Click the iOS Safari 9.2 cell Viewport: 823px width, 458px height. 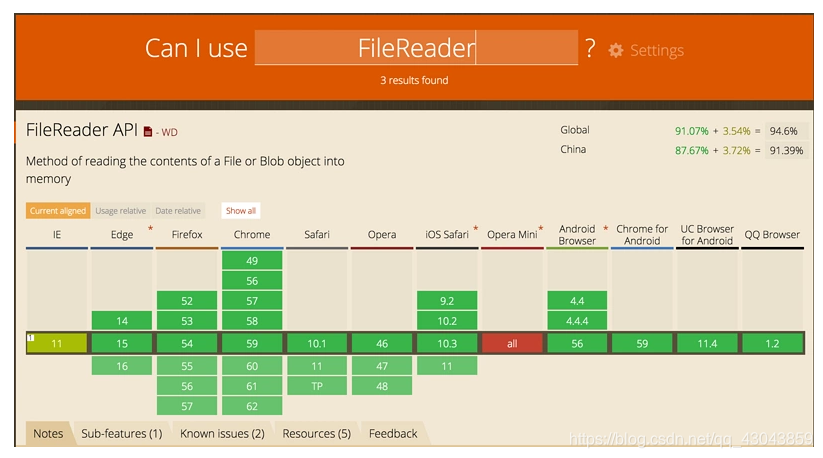(x=447, y=301)
